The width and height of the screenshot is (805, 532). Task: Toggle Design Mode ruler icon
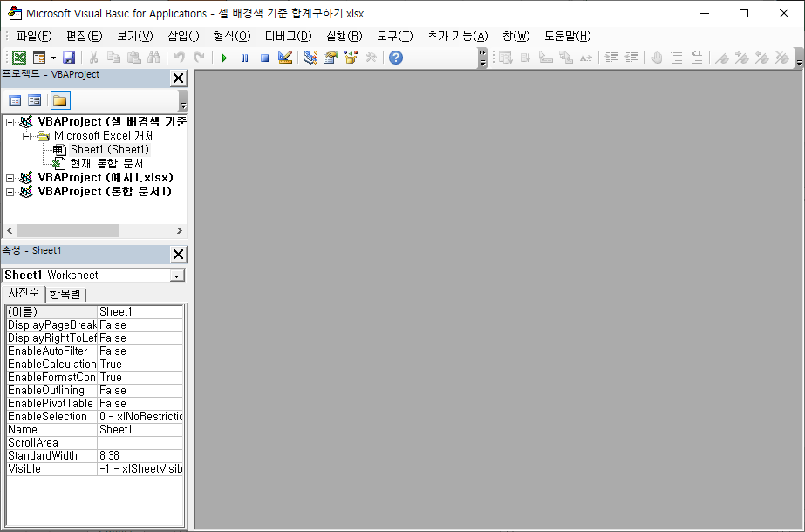pos(285,58)
